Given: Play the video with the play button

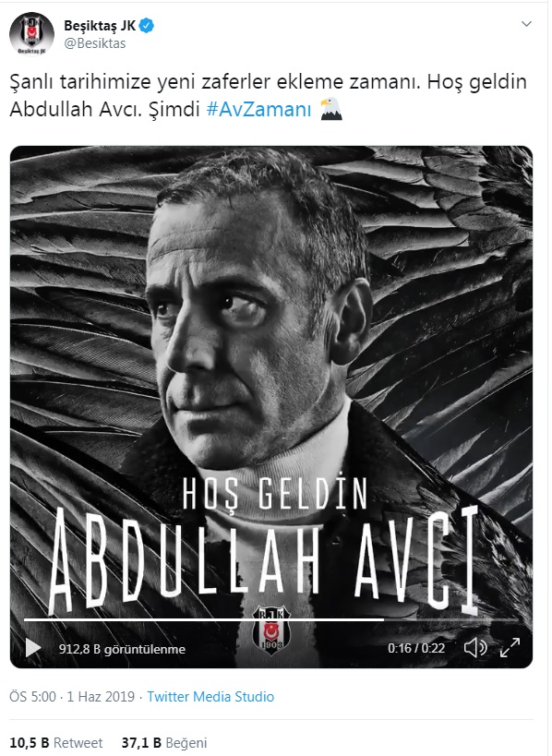Looking at the screenshot, I should [x=33, y=648].
